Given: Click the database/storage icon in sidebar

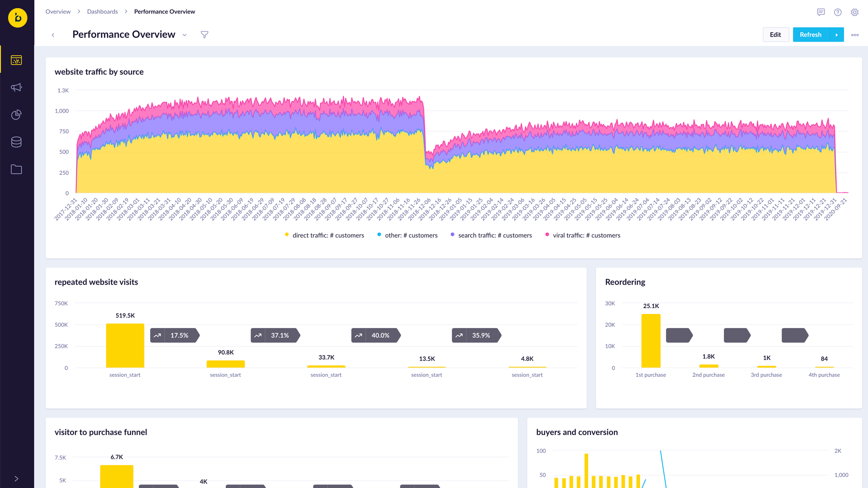Looking at the screenshot, I should coord(17,142).
